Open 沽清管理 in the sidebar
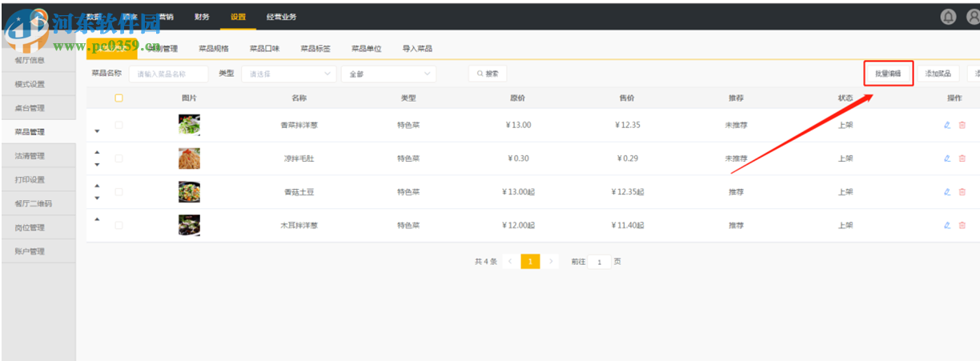The height and width of the screenshot is (361, 980). (x=38, y=156)
